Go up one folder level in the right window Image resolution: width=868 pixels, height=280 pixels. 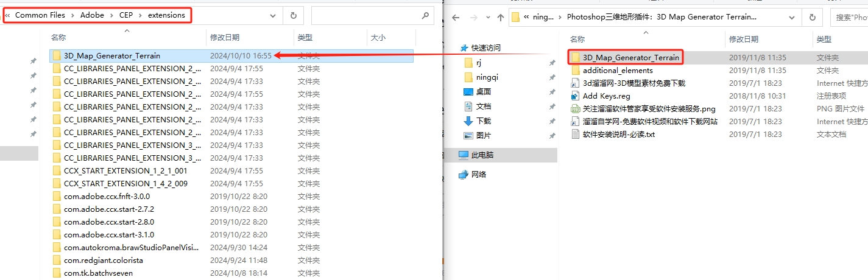[x=499, y=17]
